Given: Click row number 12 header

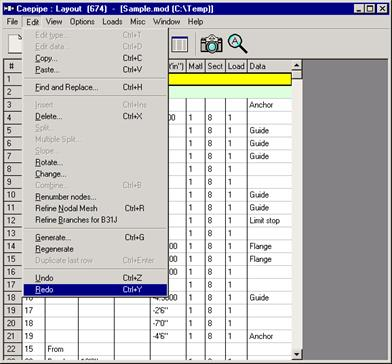Looking at the screenshot, I should tap(12, 220).
